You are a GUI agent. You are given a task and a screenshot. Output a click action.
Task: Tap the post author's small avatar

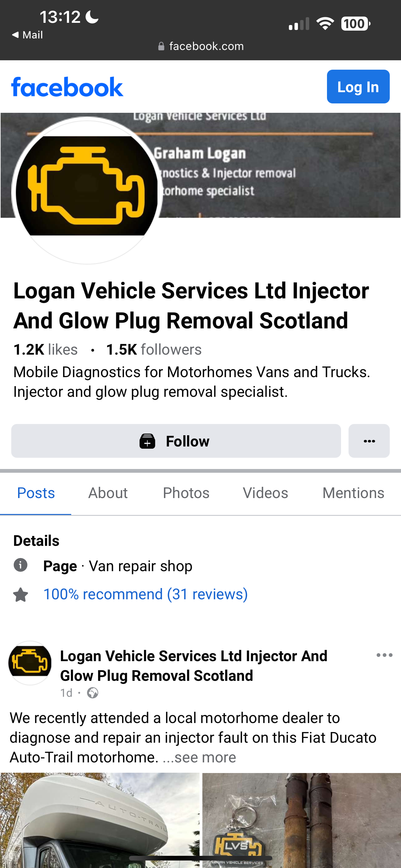30,663
